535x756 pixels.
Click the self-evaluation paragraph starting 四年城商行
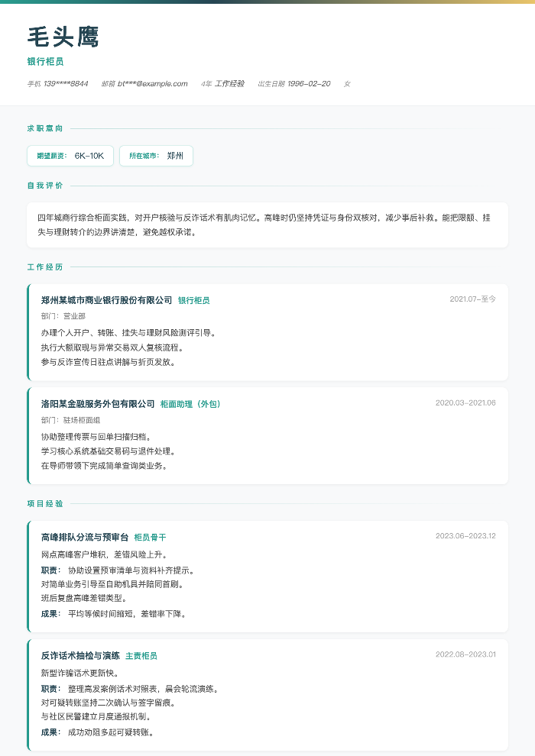(x=264, y=225)
